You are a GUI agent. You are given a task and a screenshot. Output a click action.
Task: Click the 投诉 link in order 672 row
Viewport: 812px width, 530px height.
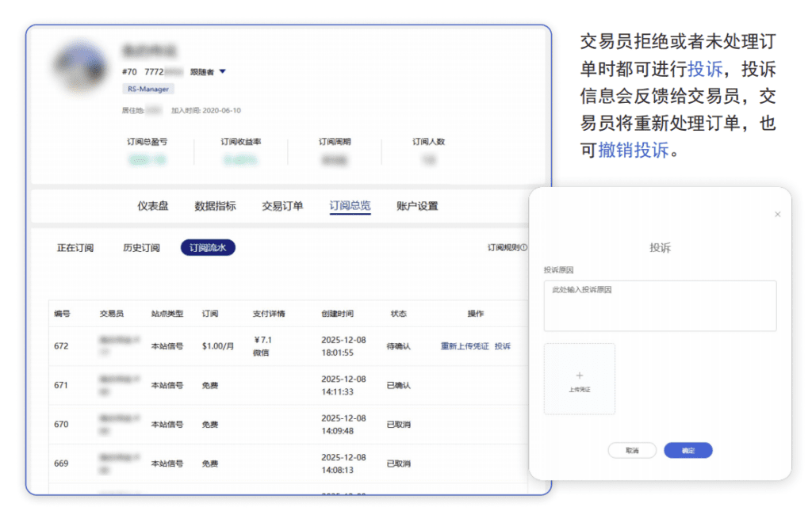pos(503,346)
